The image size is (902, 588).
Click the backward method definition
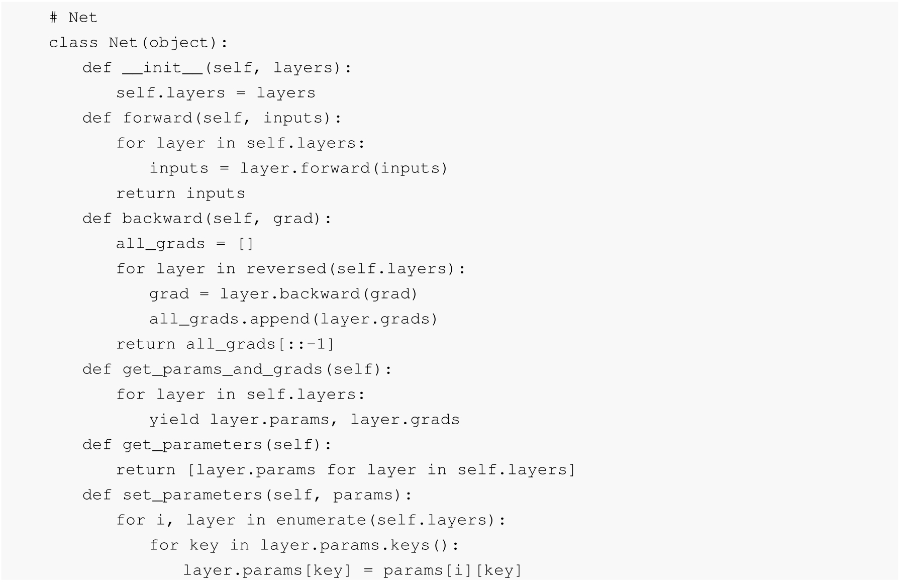coord(207,219)
